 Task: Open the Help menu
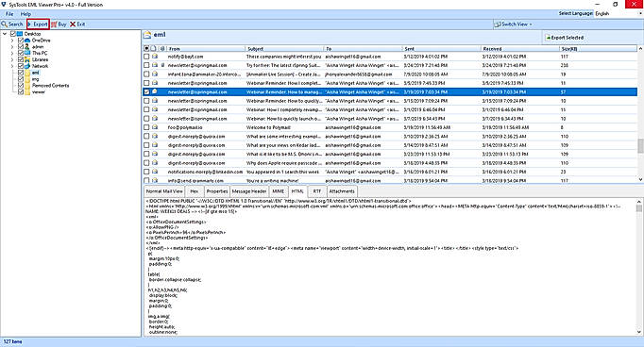click(x=25, y=13)
